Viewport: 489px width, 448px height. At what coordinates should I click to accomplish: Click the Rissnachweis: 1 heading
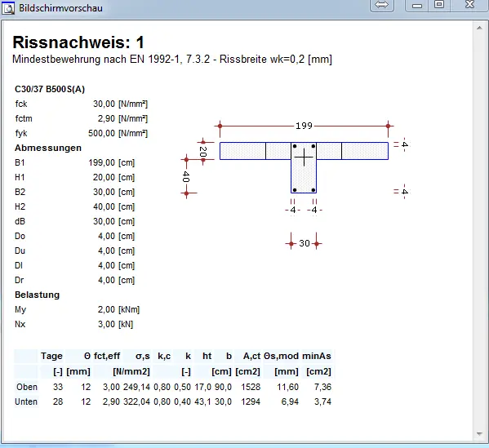point(78,42)
